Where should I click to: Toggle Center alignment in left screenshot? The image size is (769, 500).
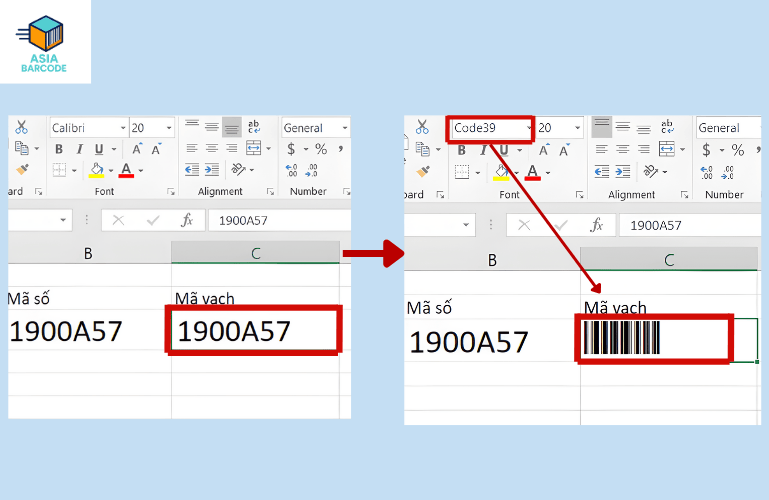211,148
